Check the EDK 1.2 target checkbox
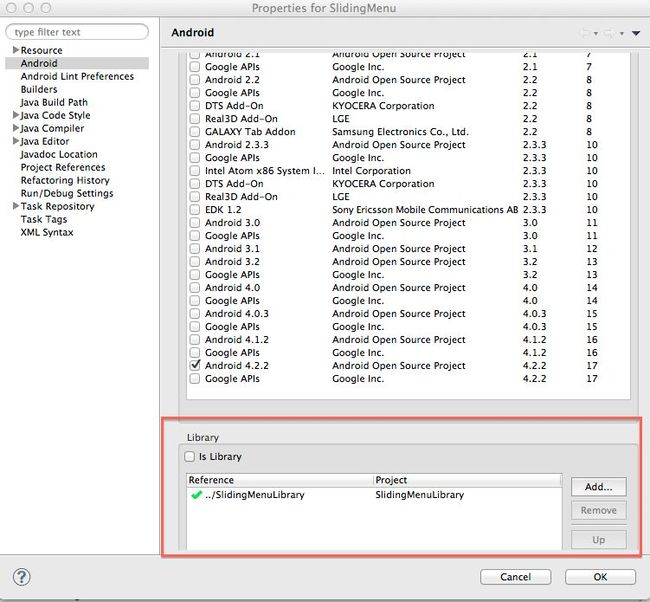The height and width of the screenshot is (602, 650). pyautogui.click(x=194, y=209)
